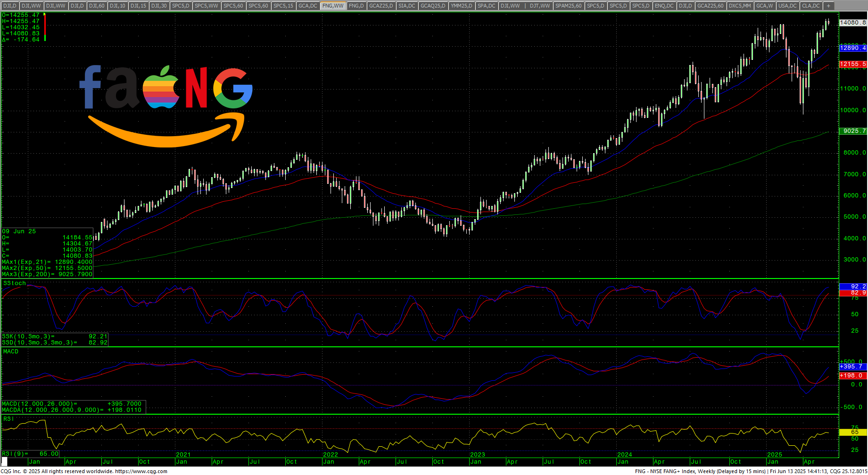This screenshot has width=868, height=475.
Task: Click the 2022 year marker on time axis
Action: coord(331,455)
